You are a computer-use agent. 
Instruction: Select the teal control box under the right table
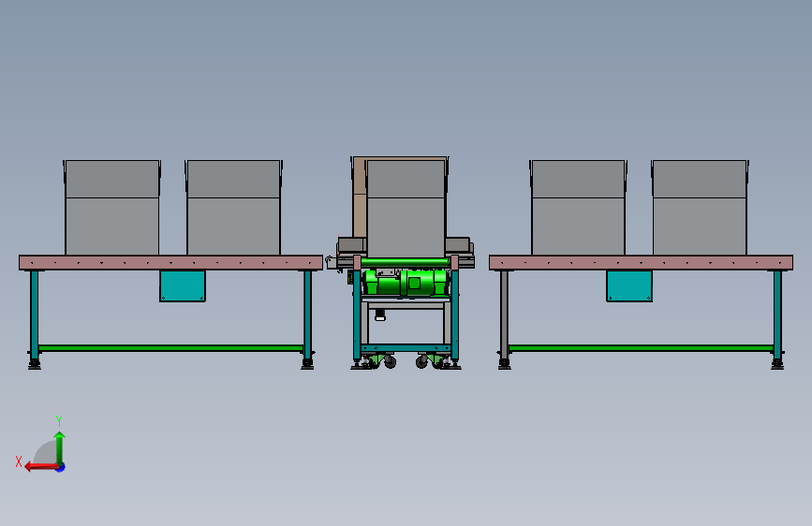[629, 285]
